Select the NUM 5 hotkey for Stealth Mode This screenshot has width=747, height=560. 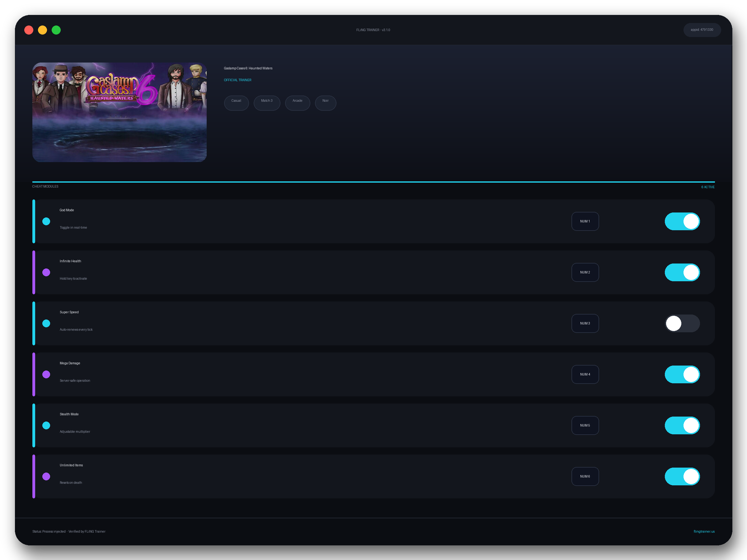(x=585, y=425)
